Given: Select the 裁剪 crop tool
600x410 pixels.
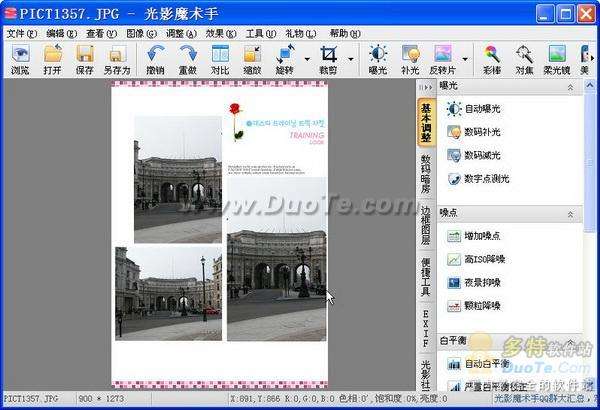Looking at the screenshot, I should click(x=328, y=59).
